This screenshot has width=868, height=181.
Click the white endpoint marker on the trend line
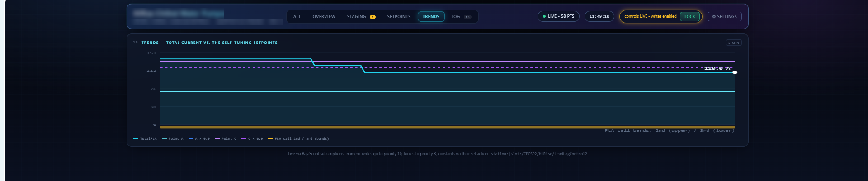pyautogui.click(x=735, y=72)
